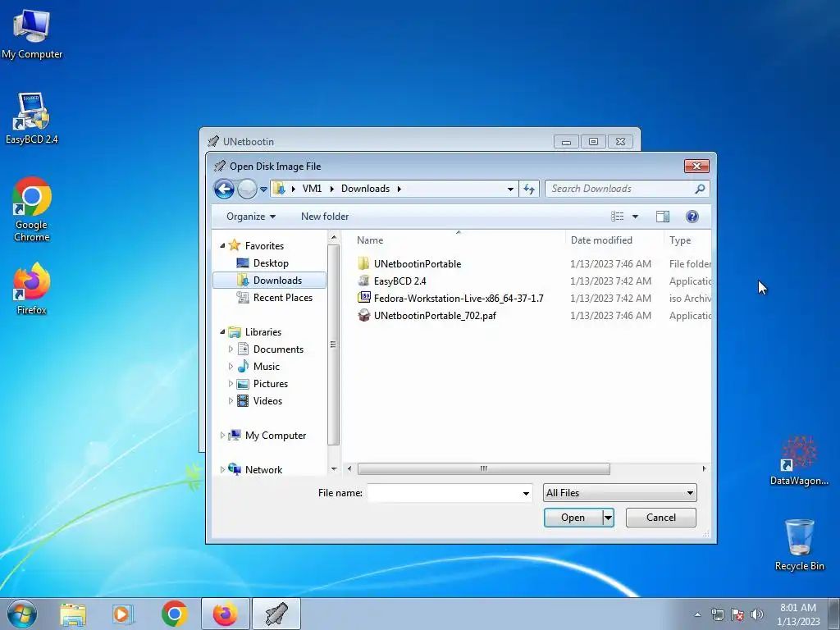Open the view options dropdown arrow
The height and width of the screenshot is (630, 840).
636,217
